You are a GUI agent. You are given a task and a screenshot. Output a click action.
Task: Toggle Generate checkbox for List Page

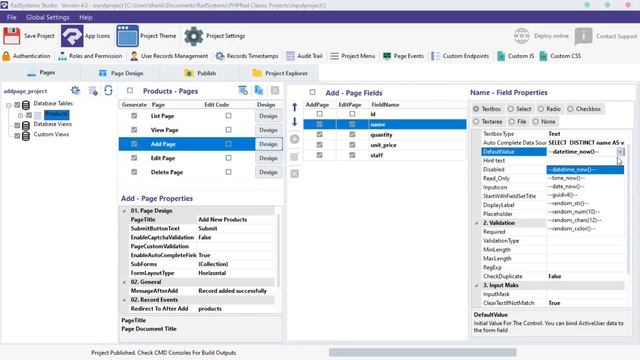(x=134, y=116)
